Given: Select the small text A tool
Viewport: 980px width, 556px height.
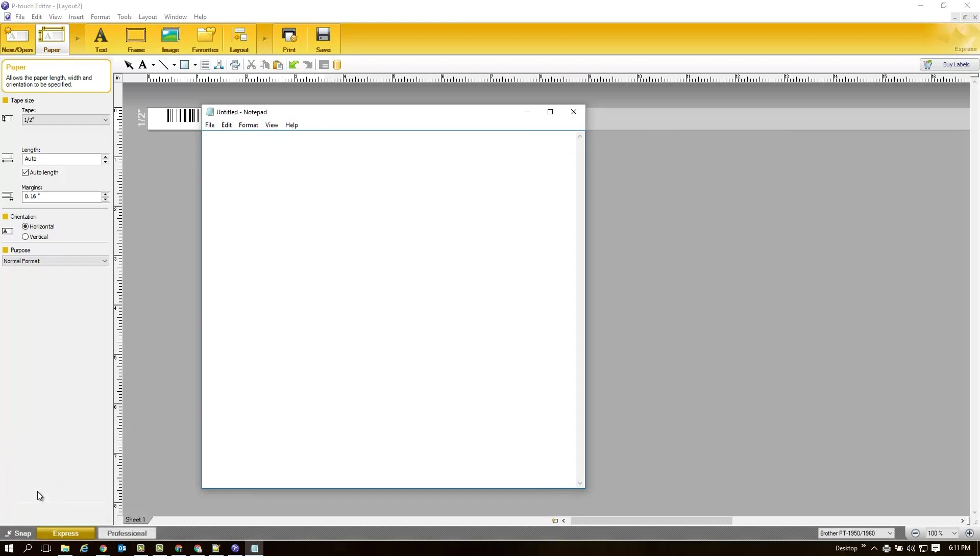Looking at the screenshot, I should [142, 65].
